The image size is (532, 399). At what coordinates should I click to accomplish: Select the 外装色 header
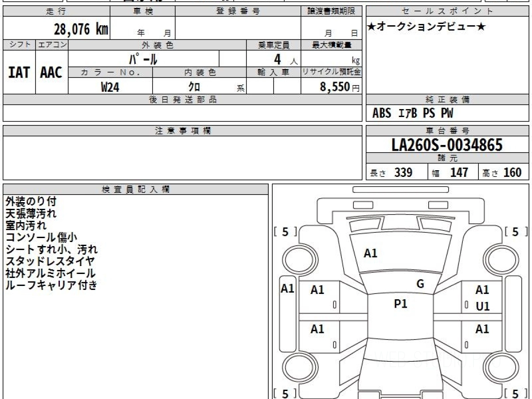157,45
